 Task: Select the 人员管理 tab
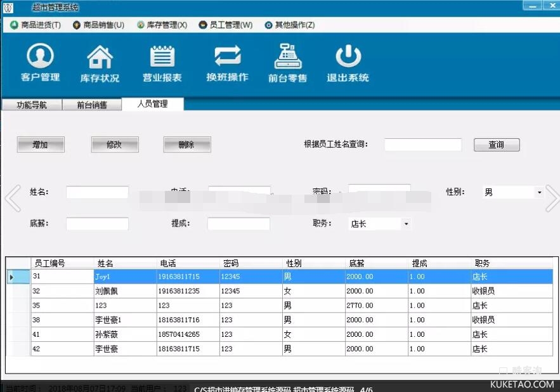point(153,104)
